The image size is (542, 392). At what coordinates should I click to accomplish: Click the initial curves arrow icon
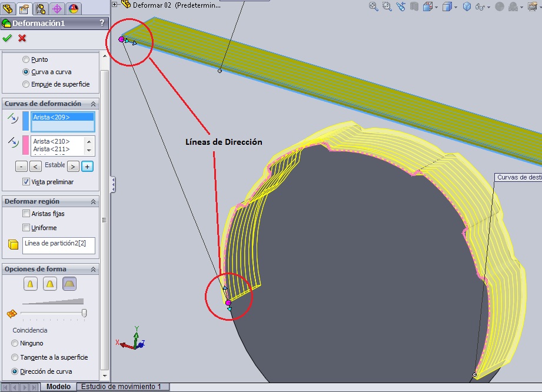pos(13,118)
